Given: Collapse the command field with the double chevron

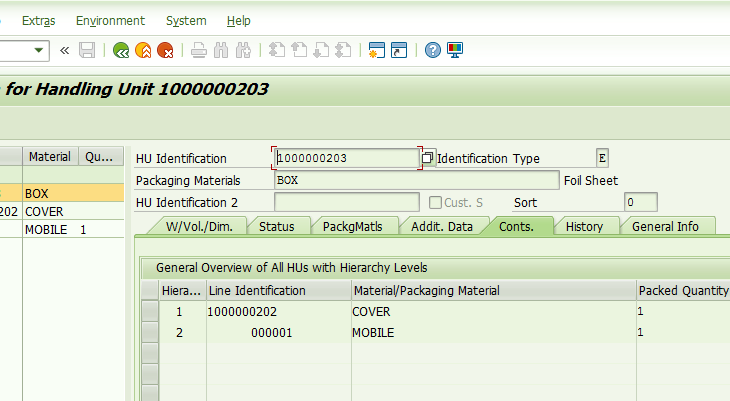Looking at the screenshot, I should pos(64,50).
